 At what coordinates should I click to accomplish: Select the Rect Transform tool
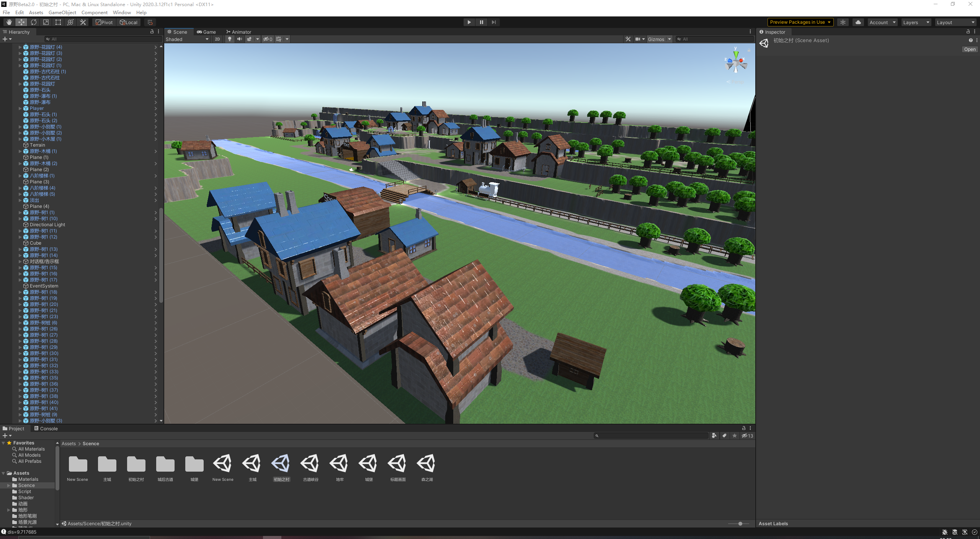[x=58, y=22]
